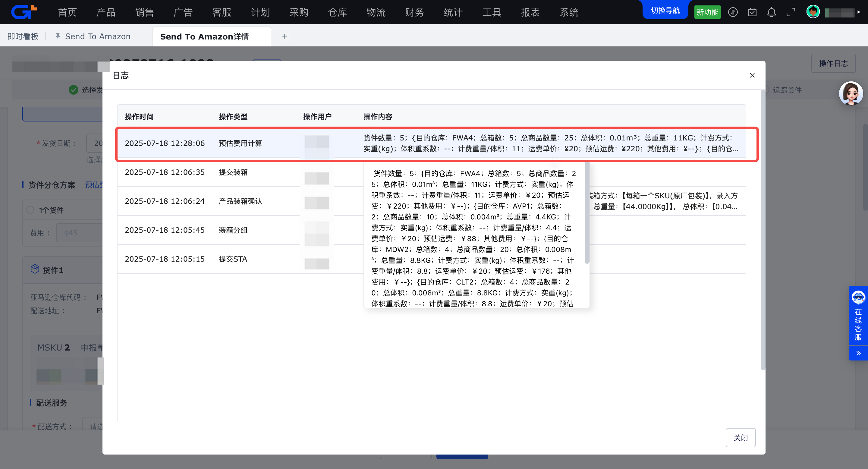Click the 预估费用计算 operation type
Viewport: 868px width, 469px height.
(x=240, y=143)
